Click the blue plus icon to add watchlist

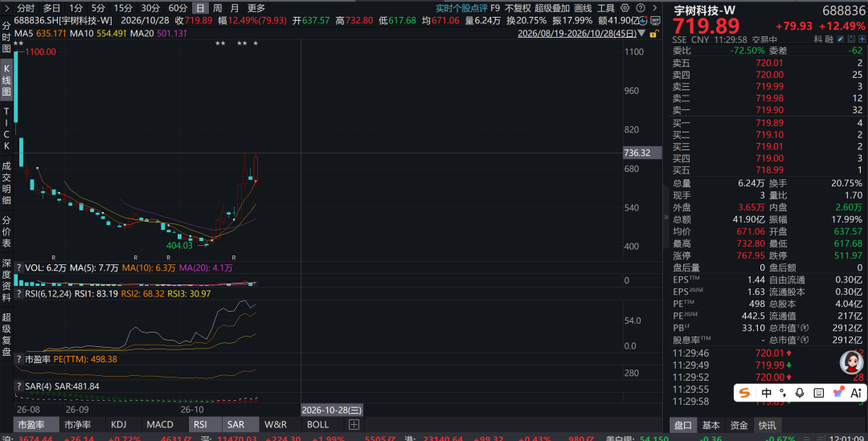point(862,39)
